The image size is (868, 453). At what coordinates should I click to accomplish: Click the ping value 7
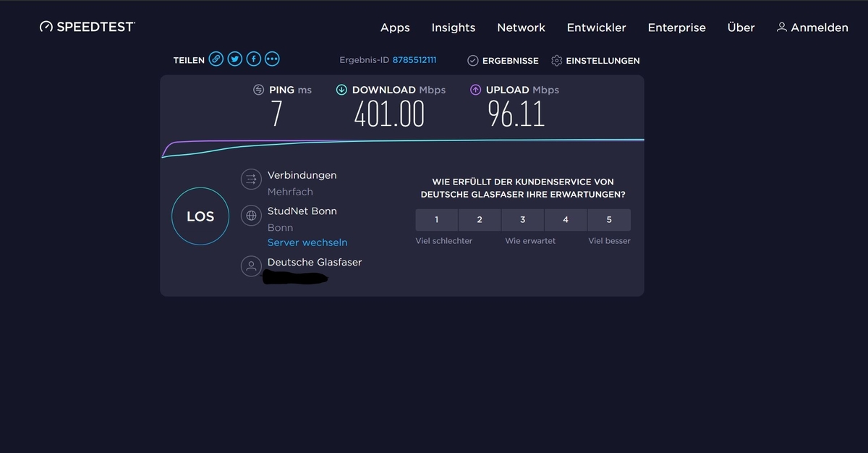[277, 114]
